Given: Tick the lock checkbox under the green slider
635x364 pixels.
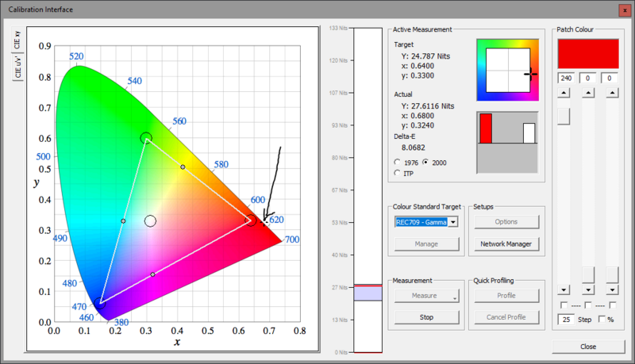Looking at the screenshot, I should coord(588,305).
